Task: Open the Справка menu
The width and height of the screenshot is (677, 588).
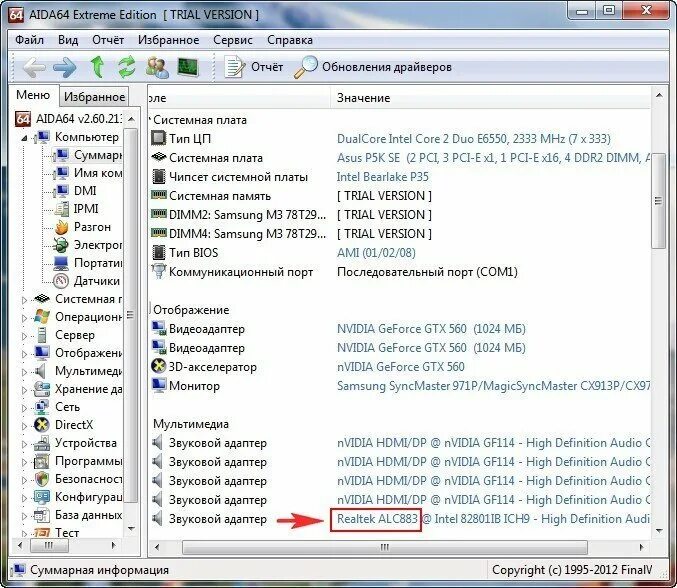Action: 290,40
